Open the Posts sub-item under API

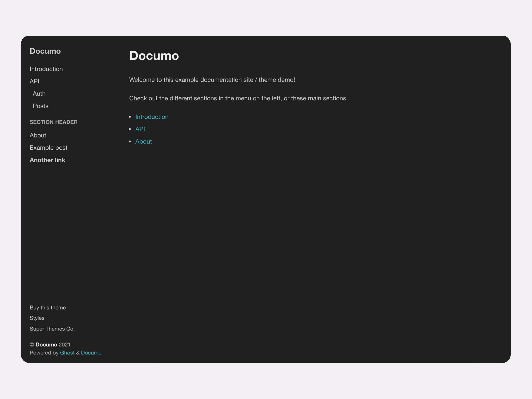click(40, 106)
